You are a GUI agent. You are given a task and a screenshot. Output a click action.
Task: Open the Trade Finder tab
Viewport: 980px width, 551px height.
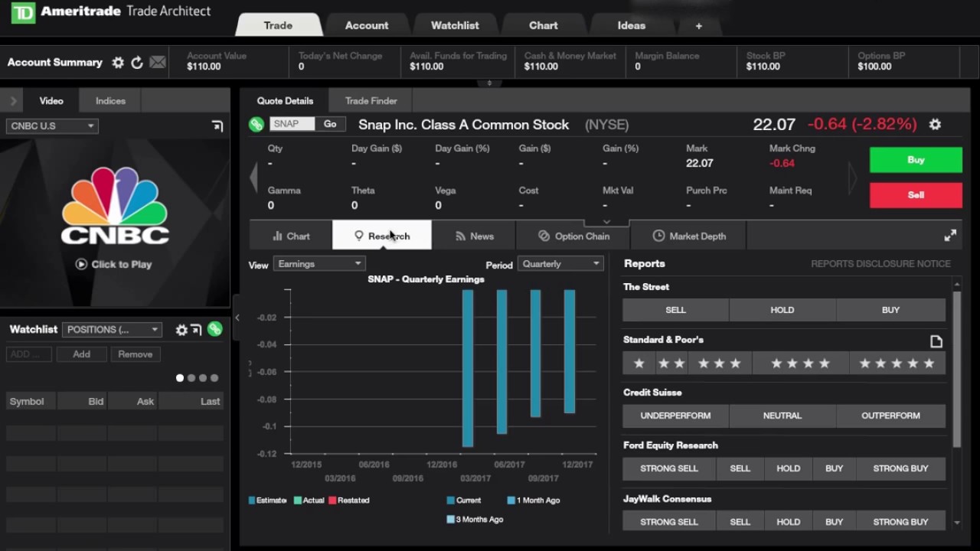click(371, 101)
